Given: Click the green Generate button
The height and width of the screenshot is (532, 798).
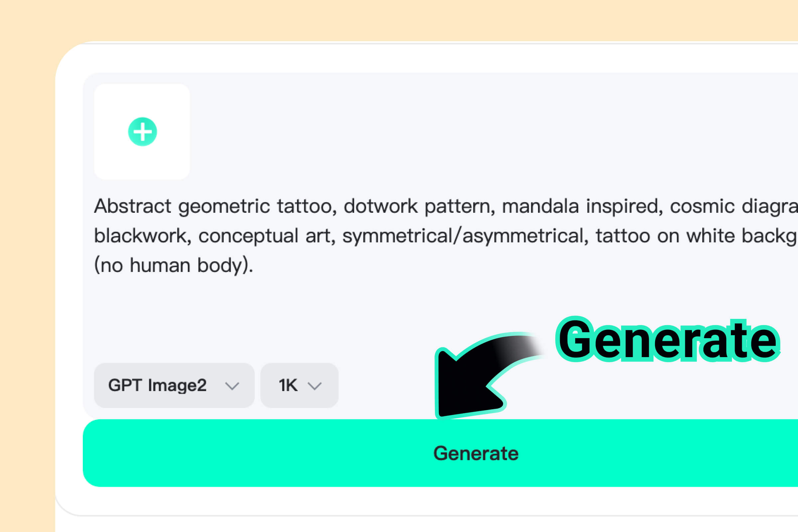Looking at the screenshot, I should (440, 453).
